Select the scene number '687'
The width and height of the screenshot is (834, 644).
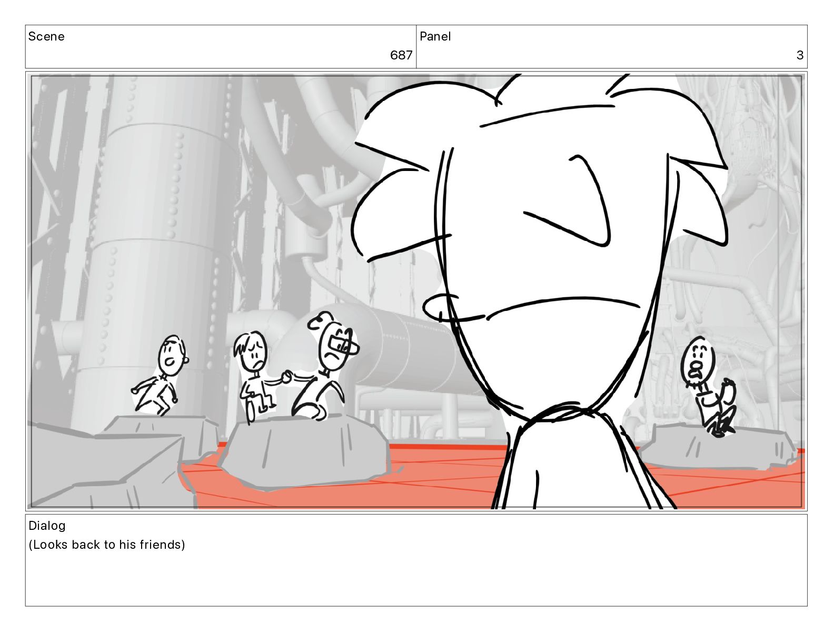point(401,55)
